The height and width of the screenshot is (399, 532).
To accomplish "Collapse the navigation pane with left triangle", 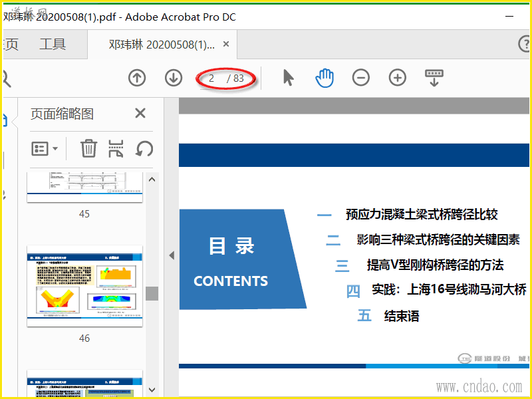I will click(x=172, y=255).
